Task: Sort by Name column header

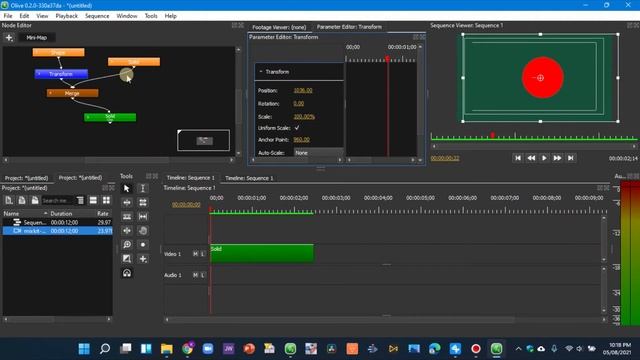Action: pyautogui.click(x=24, y=213)
